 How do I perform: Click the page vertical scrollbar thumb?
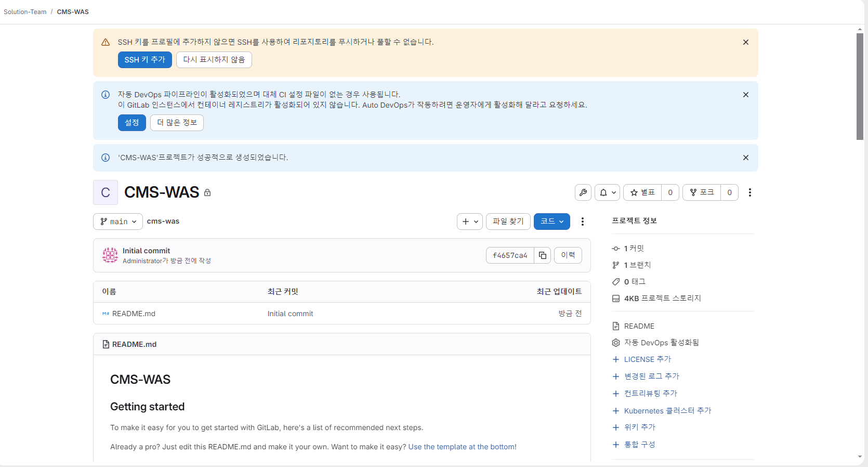click(x=860, y=86)
